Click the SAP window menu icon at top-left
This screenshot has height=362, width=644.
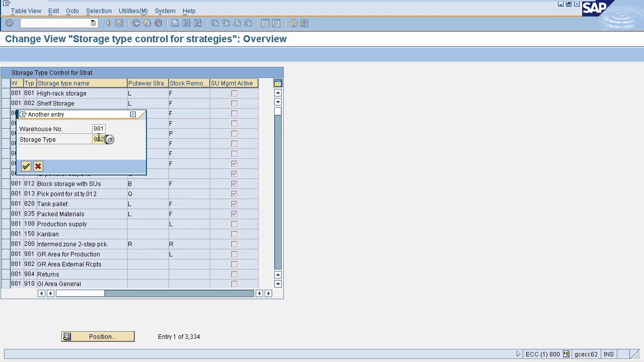tap(7, 4)
